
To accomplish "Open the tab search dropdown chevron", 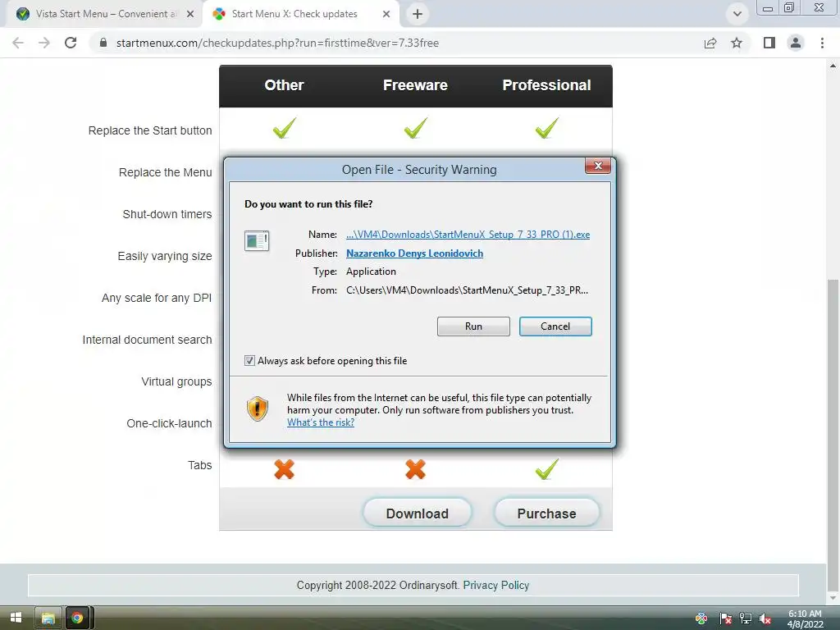I will coord(737,14).
